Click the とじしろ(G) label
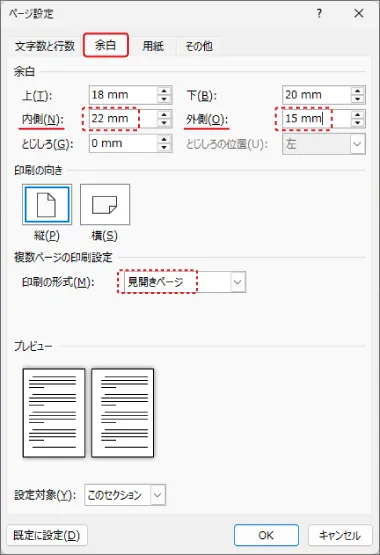This screenshot has height=555, width=380. 47,144
